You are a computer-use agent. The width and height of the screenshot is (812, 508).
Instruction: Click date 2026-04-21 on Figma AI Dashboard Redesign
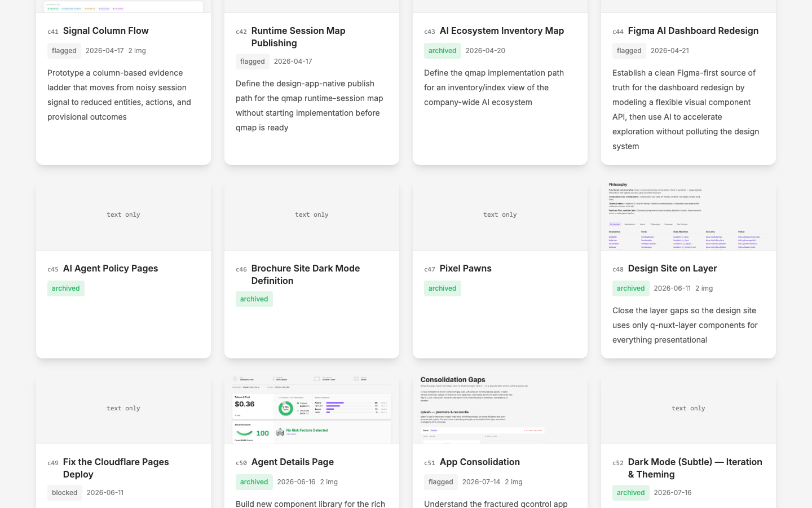point(670,51)
